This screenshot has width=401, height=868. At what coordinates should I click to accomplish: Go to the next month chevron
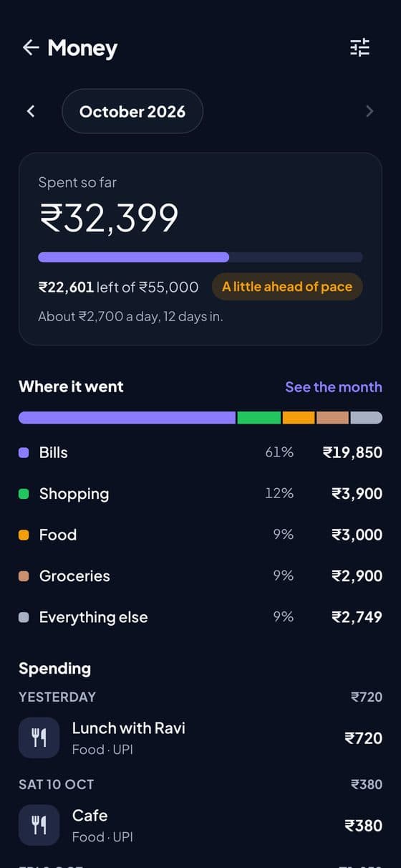(x=369, y=111)
